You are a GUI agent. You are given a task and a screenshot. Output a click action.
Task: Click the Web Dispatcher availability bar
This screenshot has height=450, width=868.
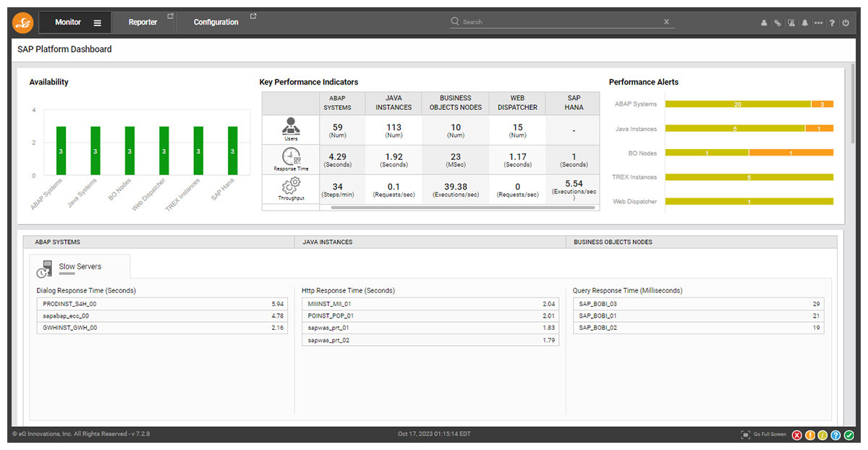coord(164,150)
